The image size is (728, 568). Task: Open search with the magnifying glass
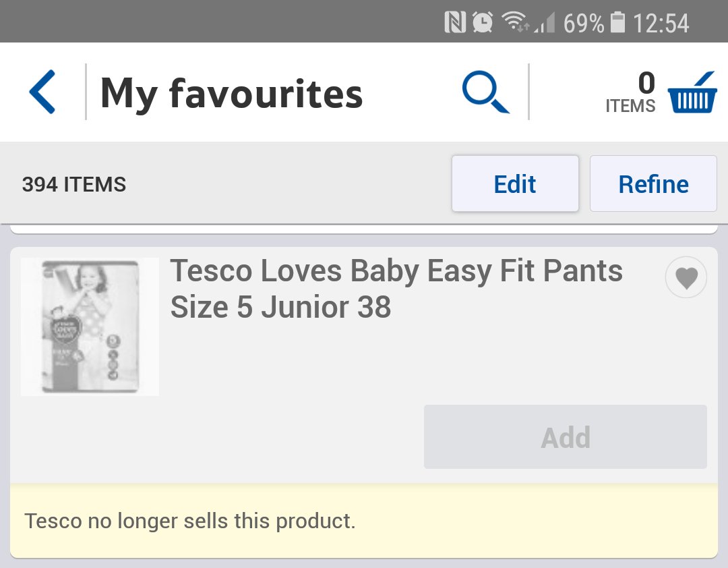[485, 92]
